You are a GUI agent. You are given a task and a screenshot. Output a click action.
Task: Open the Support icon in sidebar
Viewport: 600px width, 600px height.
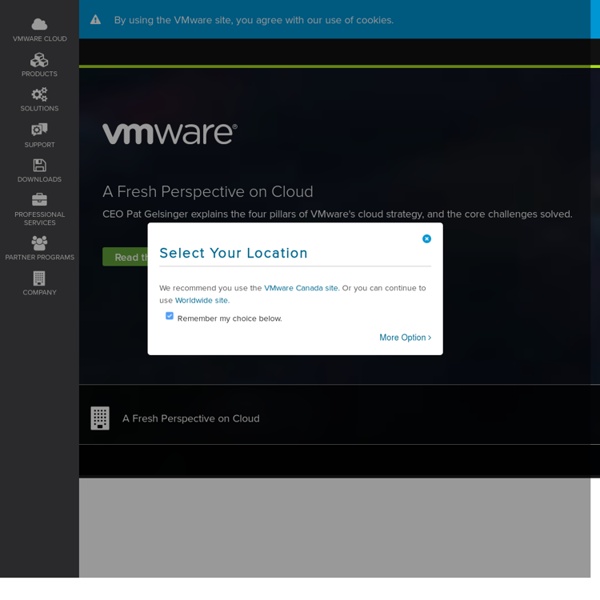pyautogui.click(x=39, y=129)
